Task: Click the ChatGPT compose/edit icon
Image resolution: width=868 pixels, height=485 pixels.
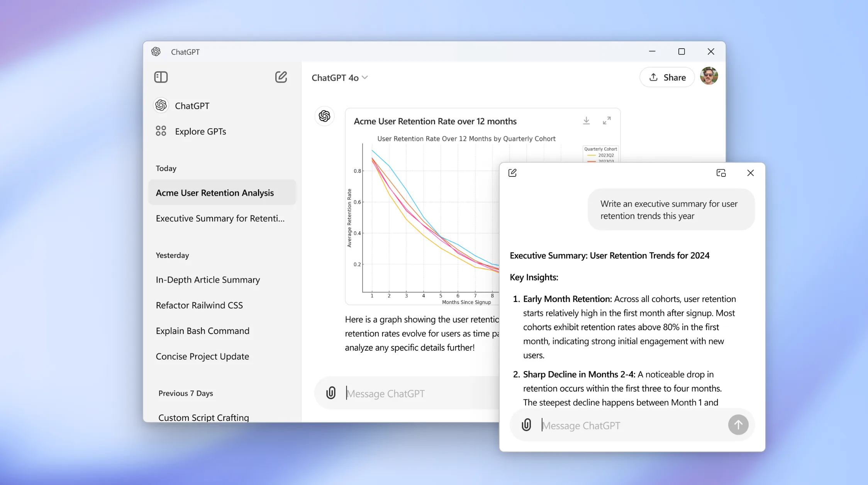Action: point(281,77)
